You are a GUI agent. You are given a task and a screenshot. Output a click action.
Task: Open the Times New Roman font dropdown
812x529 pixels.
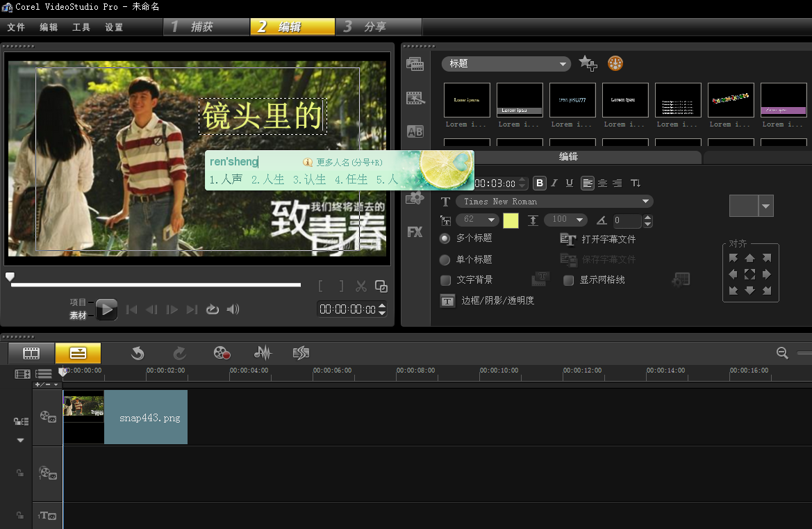554,202
